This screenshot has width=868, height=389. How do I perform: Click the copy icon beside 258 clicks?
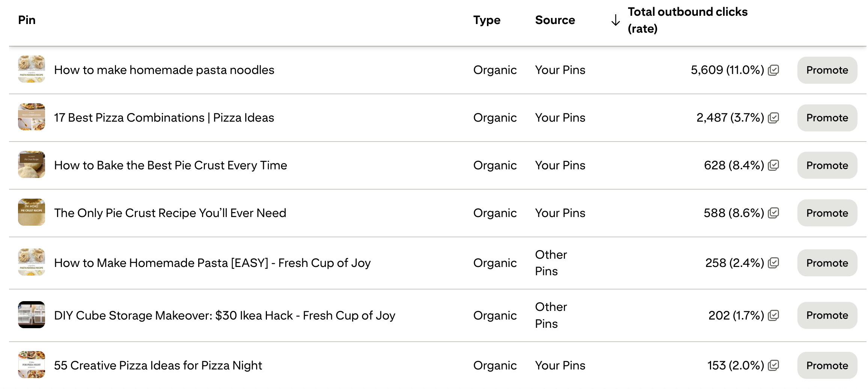click(x=774, y=263)
